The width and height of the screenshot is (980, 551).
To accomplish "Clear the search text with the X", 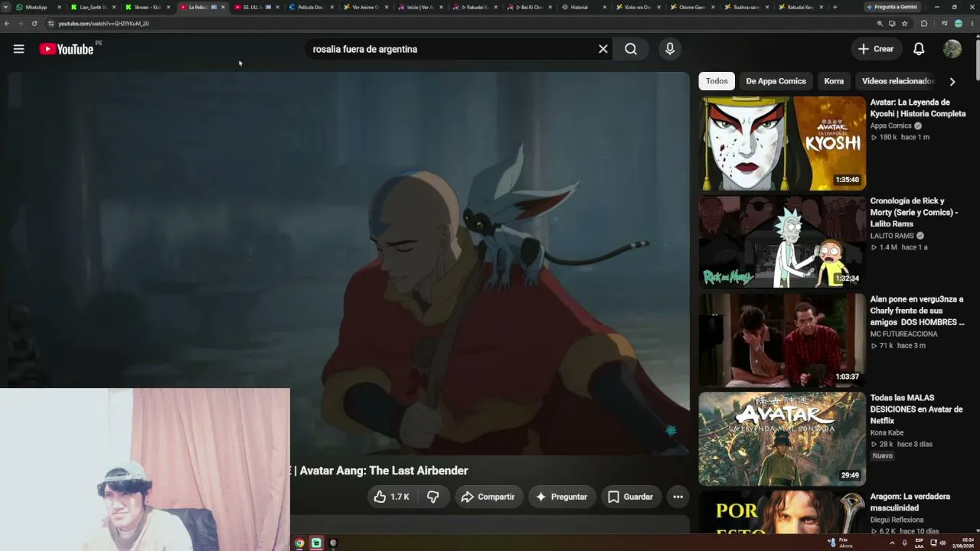I will 603,49.
